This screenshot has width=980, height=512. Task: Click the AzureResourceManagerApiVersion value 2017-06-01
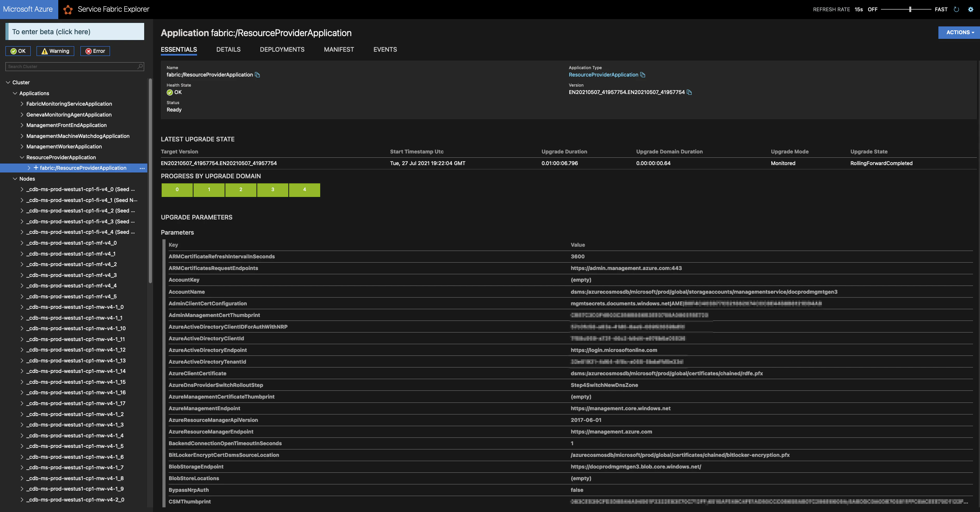click(586, 420)
